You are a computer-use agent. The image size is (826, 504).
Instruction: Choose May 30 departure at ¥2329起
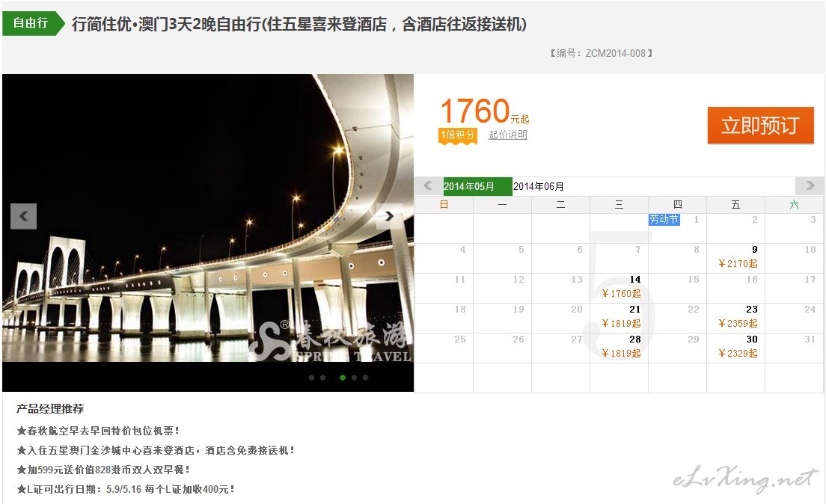click(x=735, y=348)
